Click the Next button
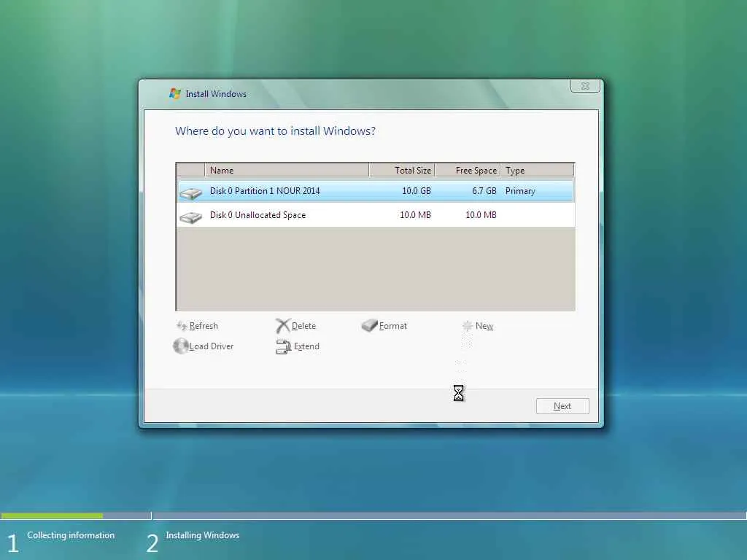747x560 pixels. (562, 405)
